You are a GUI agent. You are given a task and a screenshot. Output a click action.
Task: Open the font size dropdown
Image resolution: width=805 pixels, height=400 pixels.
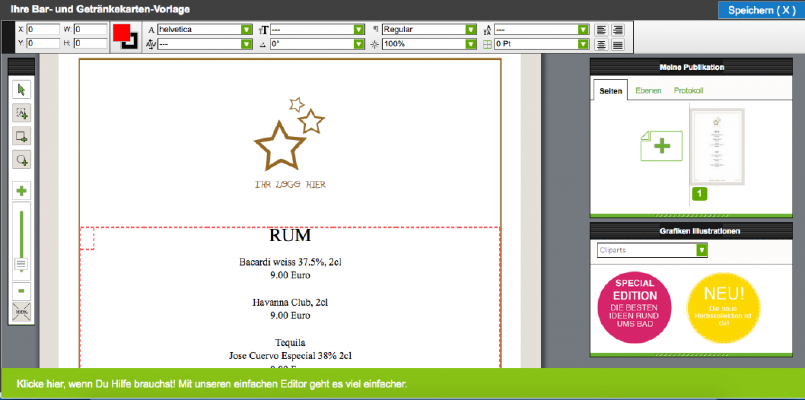(x=317, y=30)
